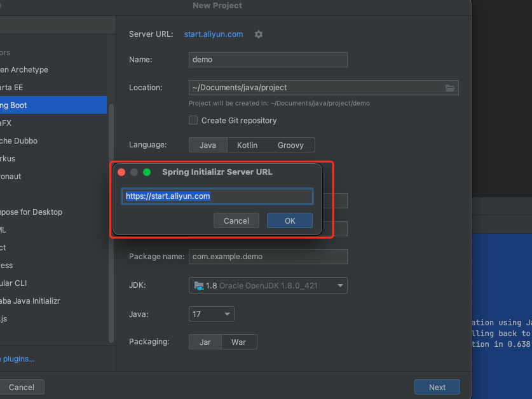
Task: Open the start.aliyun.com server link
Action: click(214, 34)
